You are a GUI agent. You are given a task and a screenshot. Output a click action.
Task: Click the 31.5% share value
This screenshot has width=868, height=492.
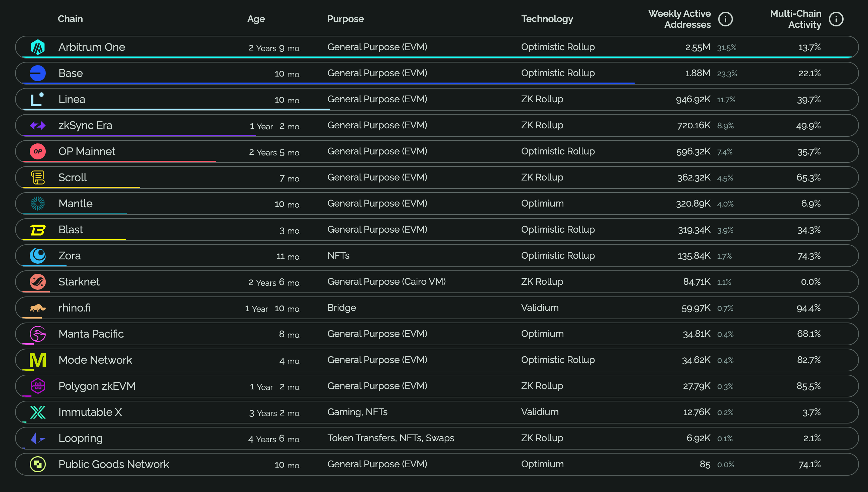coord(727,48)
